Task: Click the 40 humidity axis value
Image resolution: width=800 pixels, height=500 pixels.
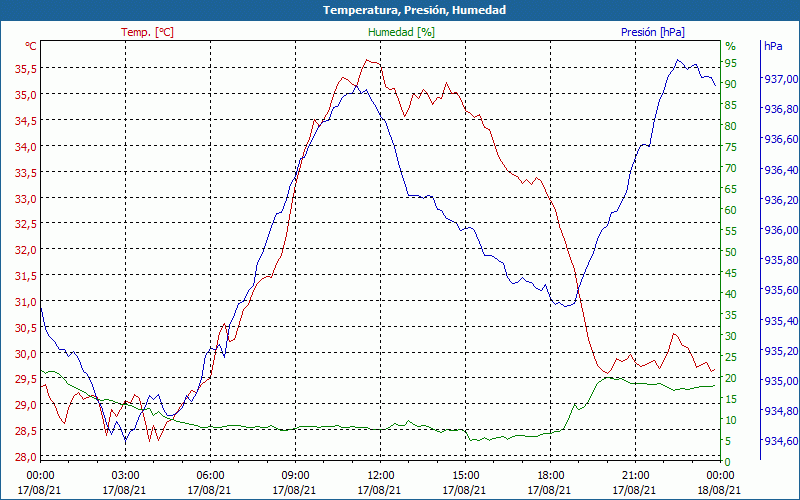Action: [731, 294]
